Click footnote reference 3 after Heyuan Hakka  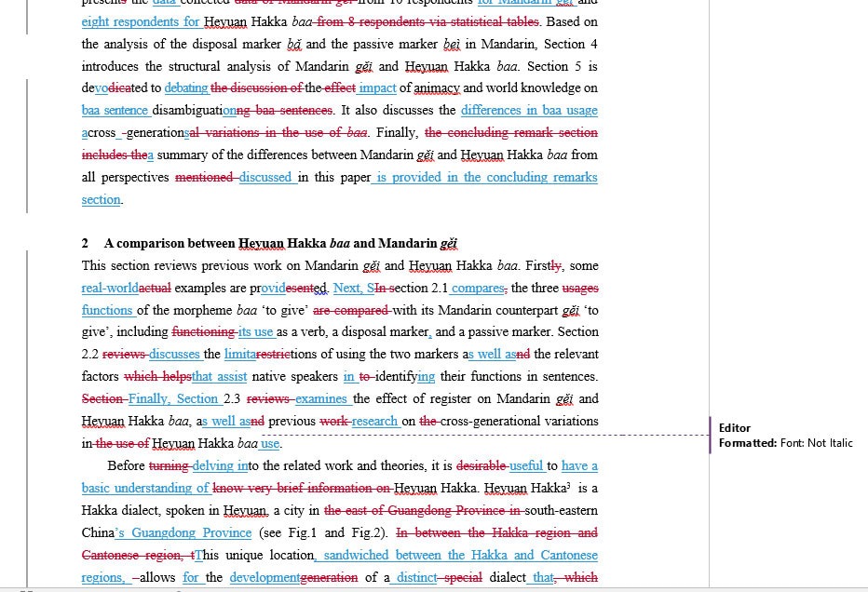[x=571, y=484]
